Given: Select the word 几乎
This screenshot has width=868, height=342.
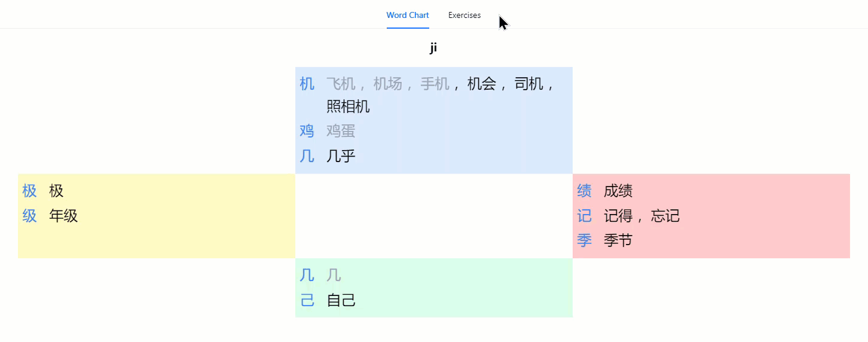Looking at the screenshot, I should point(341,156).
